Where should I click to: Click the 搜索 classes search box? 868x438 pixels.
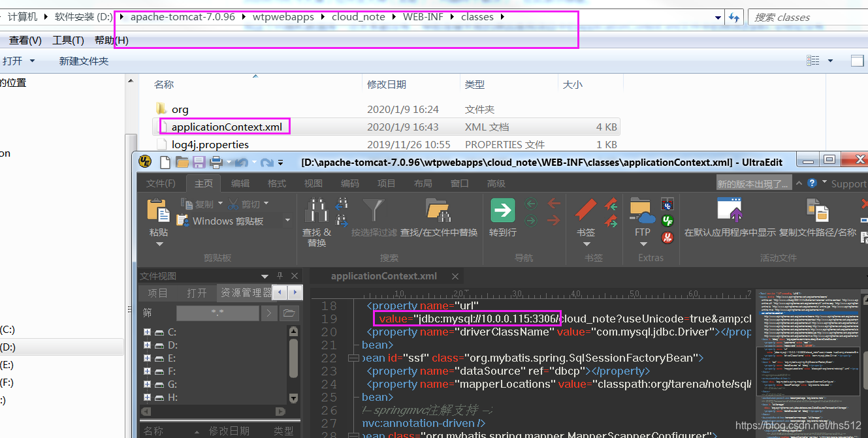[807, 18]
